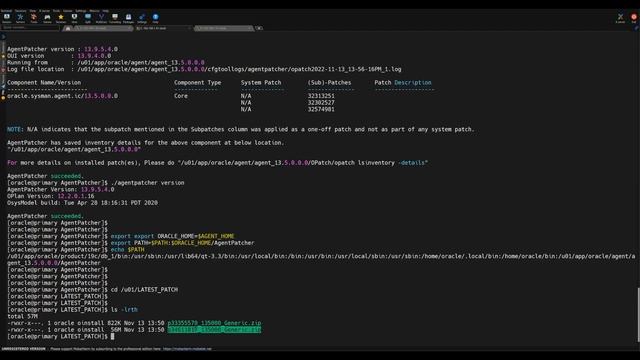Click the terminal cursor at last prompt
Viewport: 640px width, 360px height.
(x=113, y=336)
